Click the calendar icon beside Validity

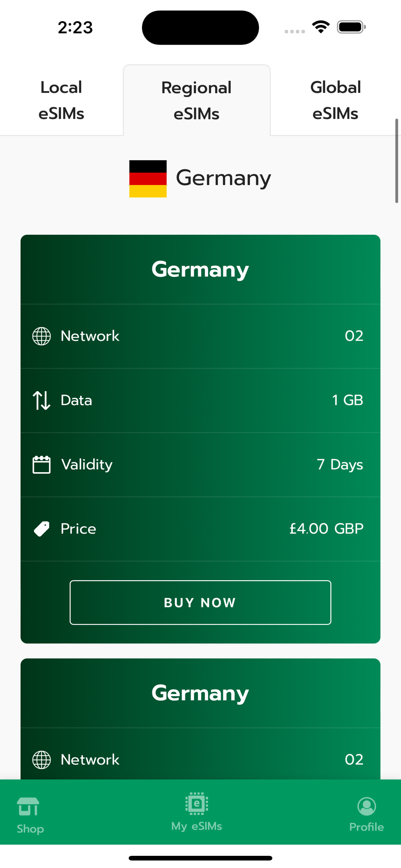pyautogui.click(x=42, y=464)
